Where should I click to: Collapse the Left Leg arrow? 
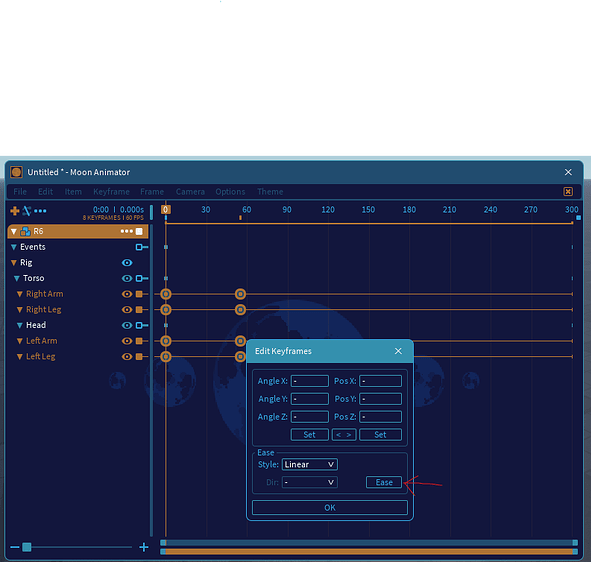[20, 357]
